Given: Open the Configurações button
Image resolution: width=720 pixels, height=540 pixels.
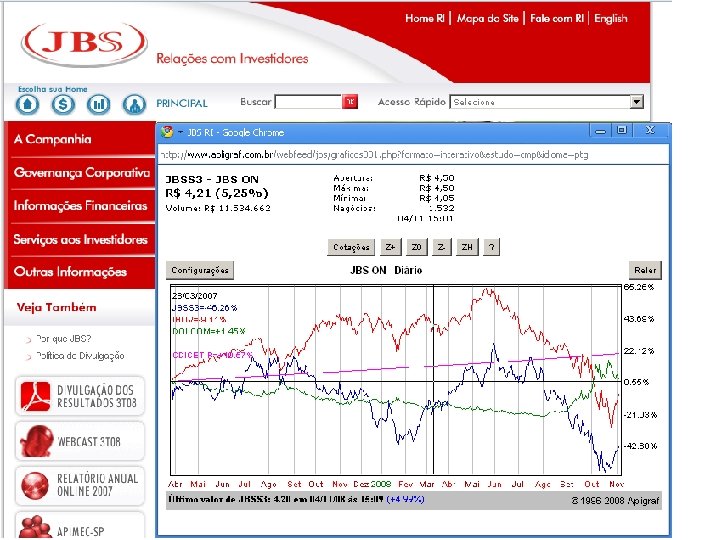Looking at the screenshot, I should click(200, 270).
